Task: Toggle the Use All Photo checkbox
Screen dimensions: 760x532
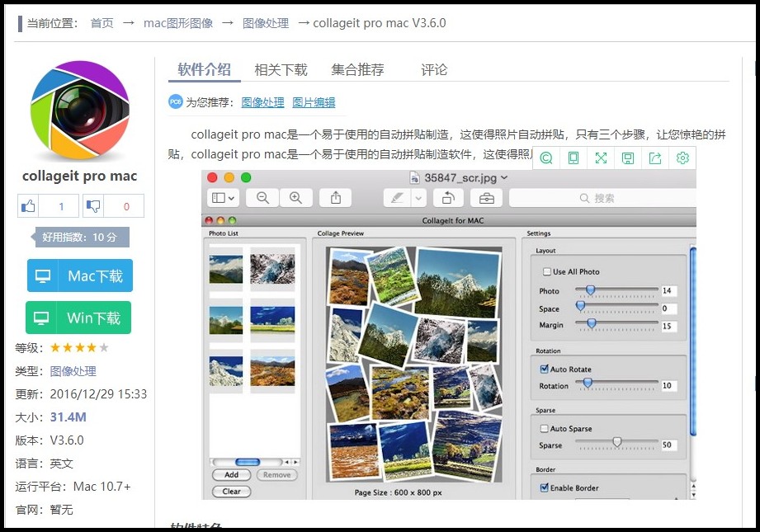Action: [547, 271]
